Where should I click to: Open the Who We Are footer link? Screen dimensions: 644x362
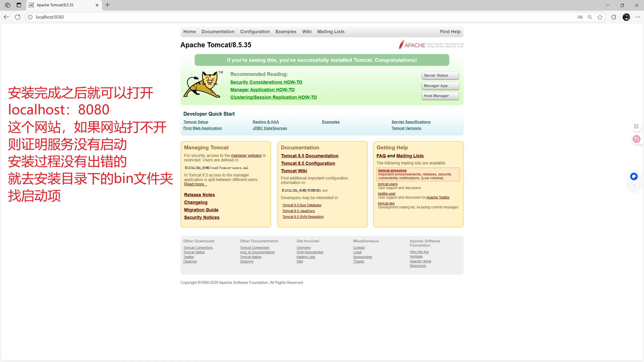point(419,252)
